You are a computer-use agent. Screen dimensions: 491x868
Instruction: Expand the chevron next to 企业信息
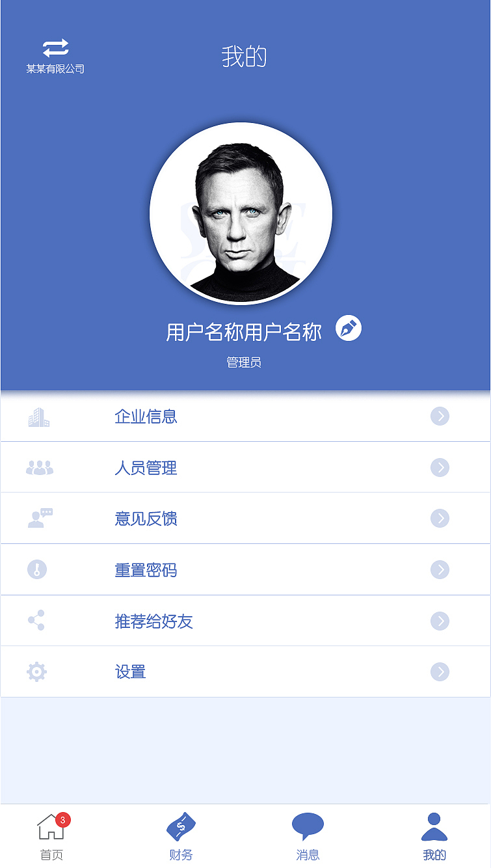click(x=441, y=416)
